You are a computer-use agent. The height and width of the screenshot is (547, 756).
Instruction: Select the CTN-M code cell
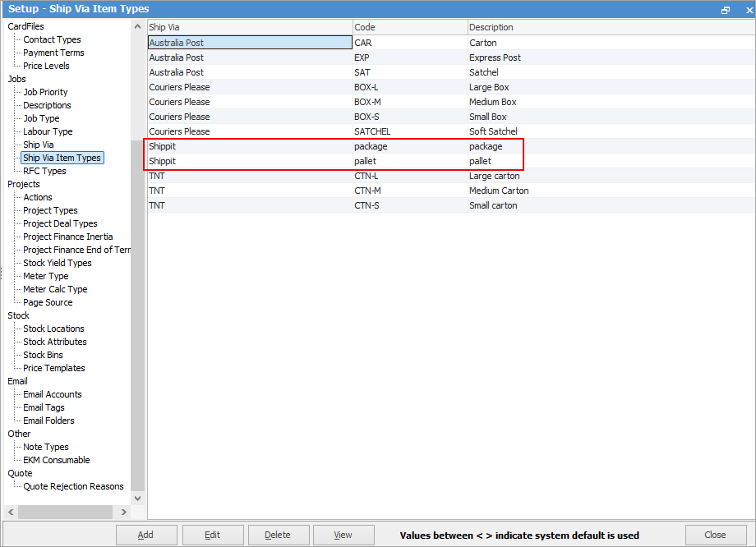[x=410, y=191]
